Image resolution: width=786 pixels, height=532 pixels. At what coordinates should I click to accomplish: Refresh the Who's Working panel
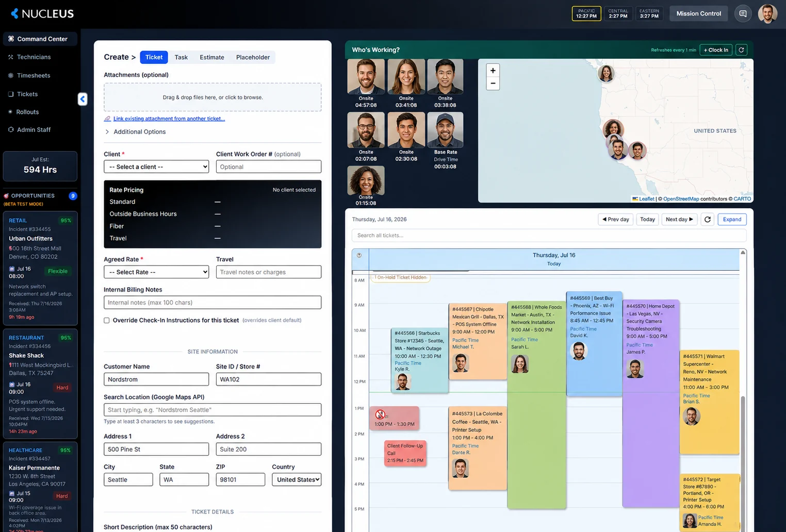pos(741,50)
